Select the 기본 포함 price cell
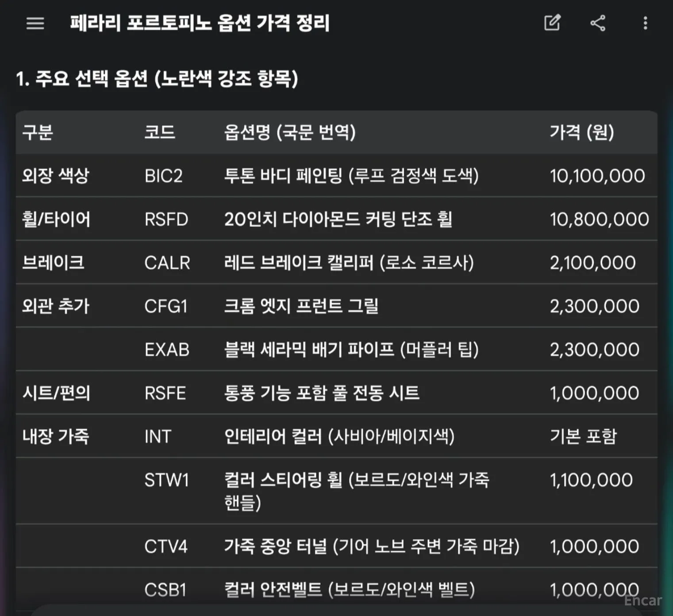Image resolution: width=673 pixels, height=616 pixels. click(x=583, y=436)
